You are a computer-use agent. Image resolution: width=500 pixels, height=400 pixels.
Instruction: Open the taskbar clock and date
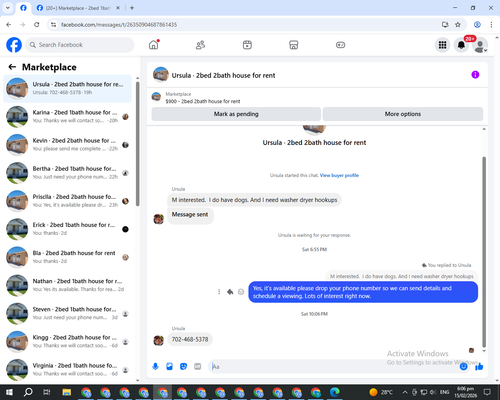465,392
